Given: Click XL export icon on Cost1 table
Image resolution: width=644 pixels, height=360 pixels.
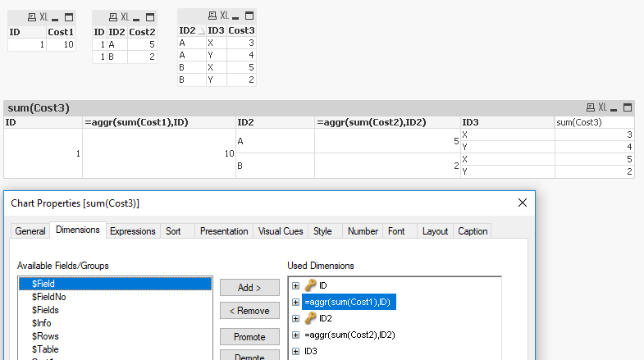Looking at the screenshot, I should click(43, 17).
